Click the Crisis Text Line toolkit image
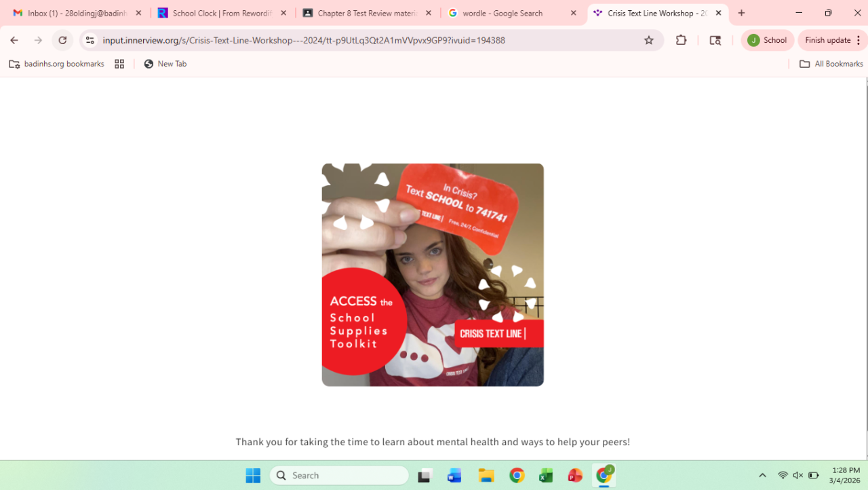The height and width of the screenshot is (490, 868). (x=433, y=275)
